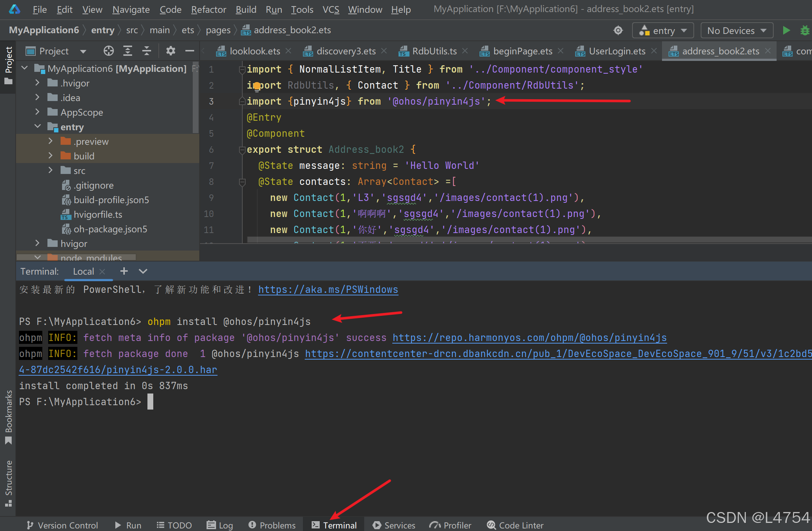Open Project panel settings gear

(x=170, y=51)
